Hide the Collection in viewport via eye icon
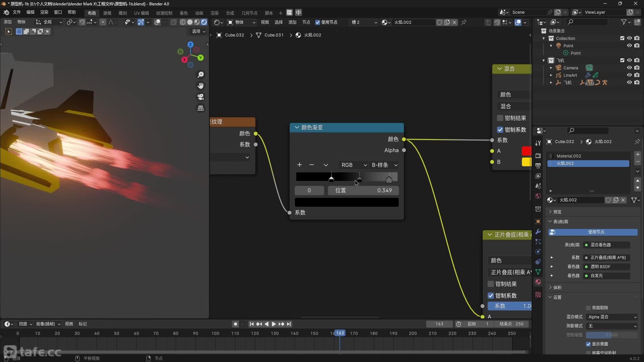The image size is (644, 362). click(x=630, y=38)
